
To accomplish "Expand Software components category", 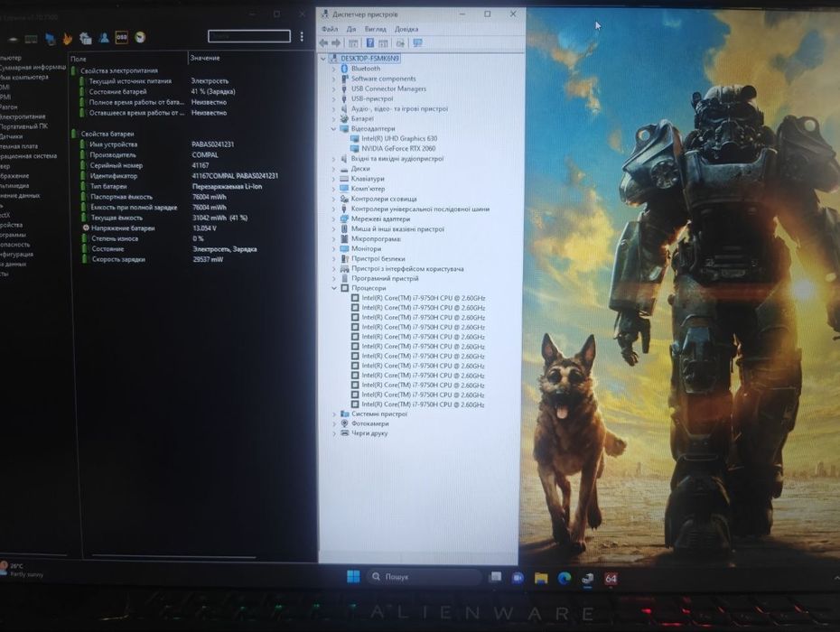I will [334, 79].
